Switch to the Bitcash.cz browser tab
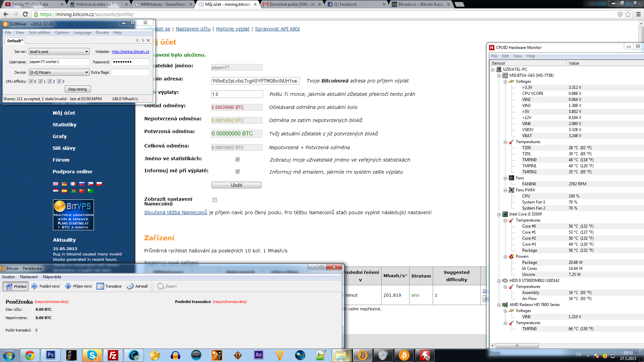The width and height of the screenshot is (644, 362). coord(421,4)
